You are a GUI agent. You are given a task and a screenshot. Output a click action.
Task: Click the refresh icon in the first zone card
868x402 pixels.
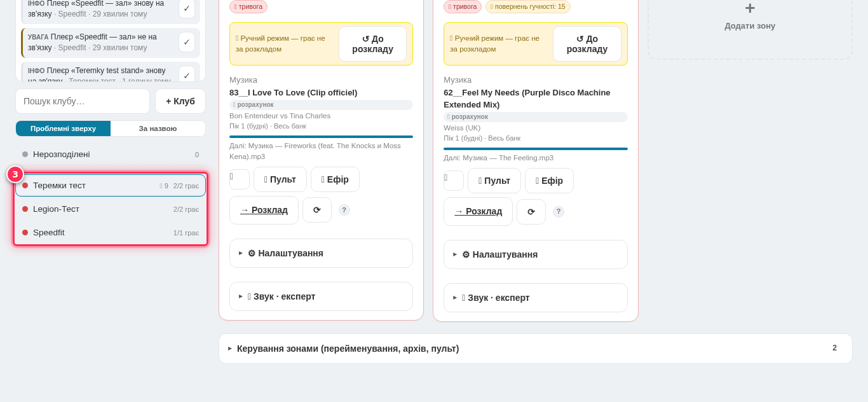click(317, 210)
